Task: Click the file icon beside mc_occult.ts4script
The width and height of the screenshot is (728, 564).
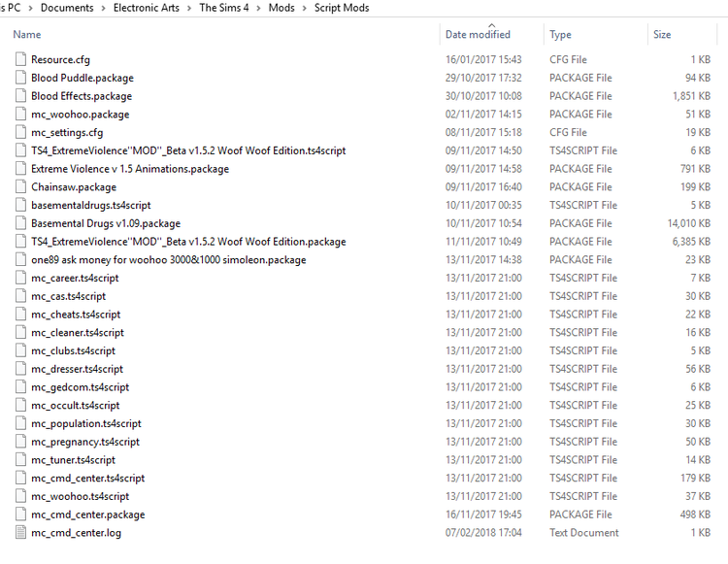Action: pos(20,405)
